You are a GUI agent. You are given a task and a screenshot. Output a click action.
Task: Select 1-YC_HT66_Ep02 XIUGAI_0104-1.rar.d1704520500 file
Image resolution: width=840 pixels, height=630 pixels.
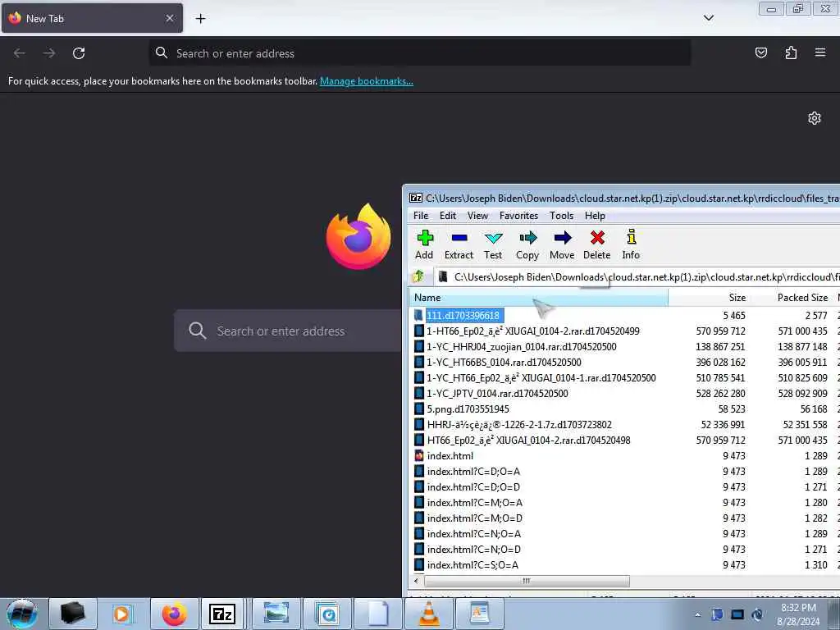541,377
